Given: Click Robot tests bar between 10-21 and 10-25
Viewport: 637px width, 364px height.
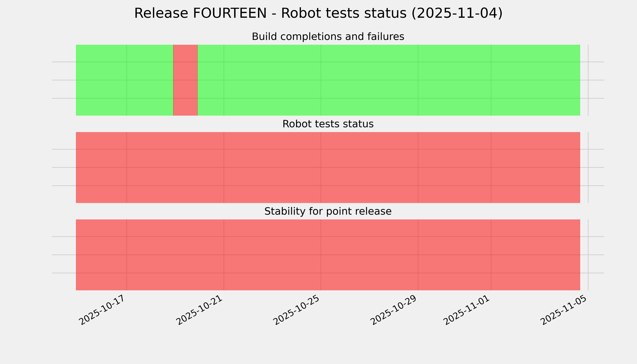Looking at the screenshot, I should coord(273,167).
